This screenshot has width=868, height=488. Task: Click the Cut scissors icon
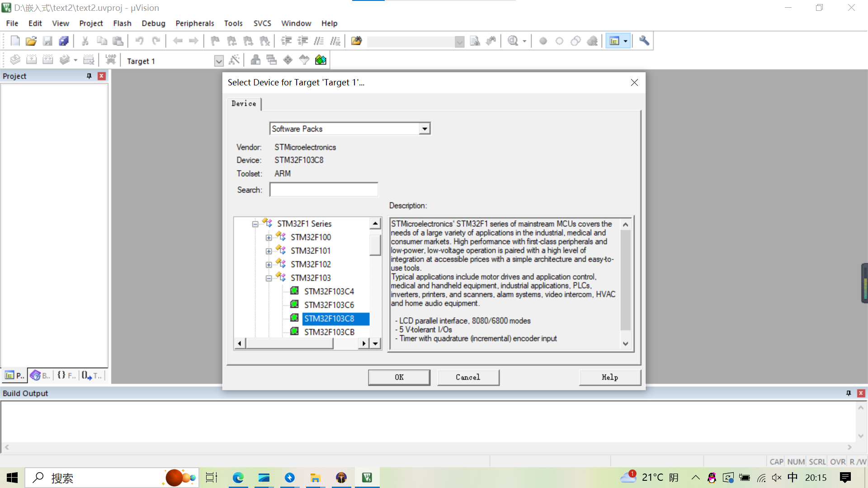point(85,41)
